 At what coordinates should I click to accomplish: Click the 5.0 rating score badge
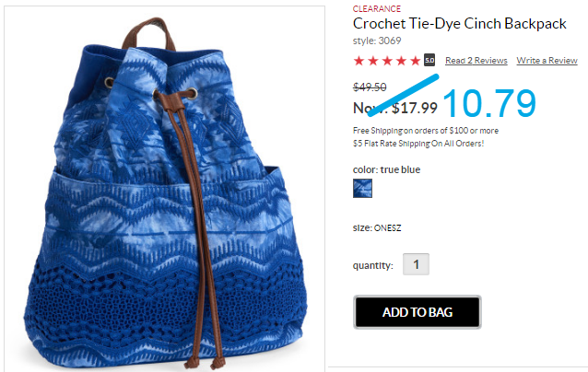click(429, 60)
